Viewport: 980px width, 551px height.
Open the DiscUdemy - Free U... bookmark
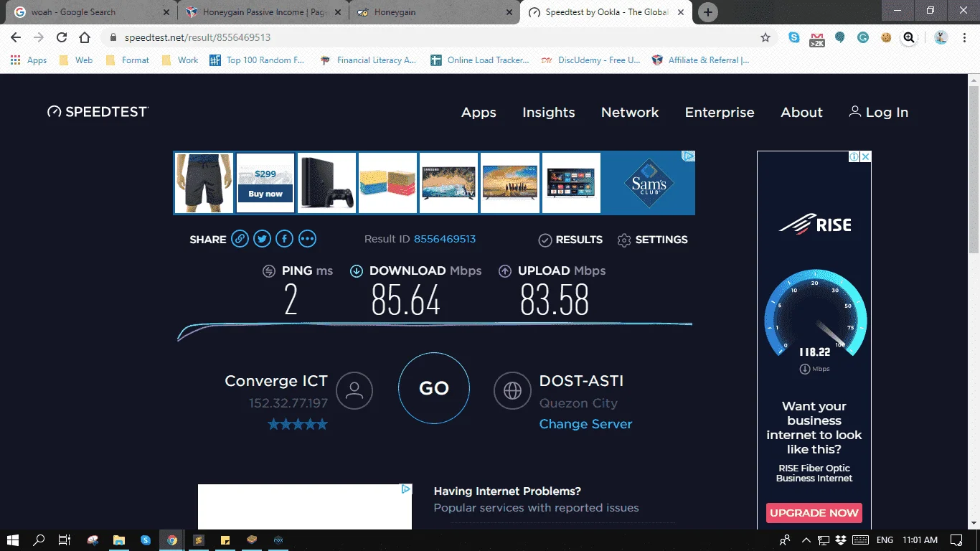[x=590, y=60]
